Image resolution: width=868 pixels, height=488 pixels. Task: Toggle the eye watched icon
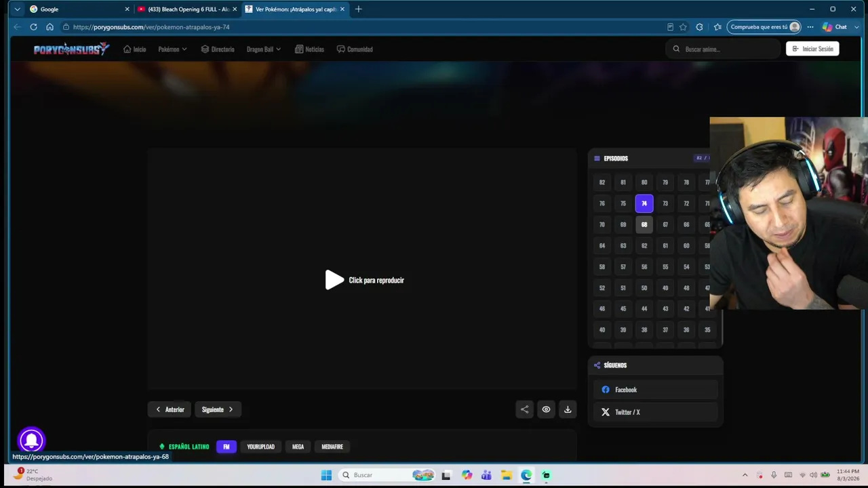click(x=546, y=409)
